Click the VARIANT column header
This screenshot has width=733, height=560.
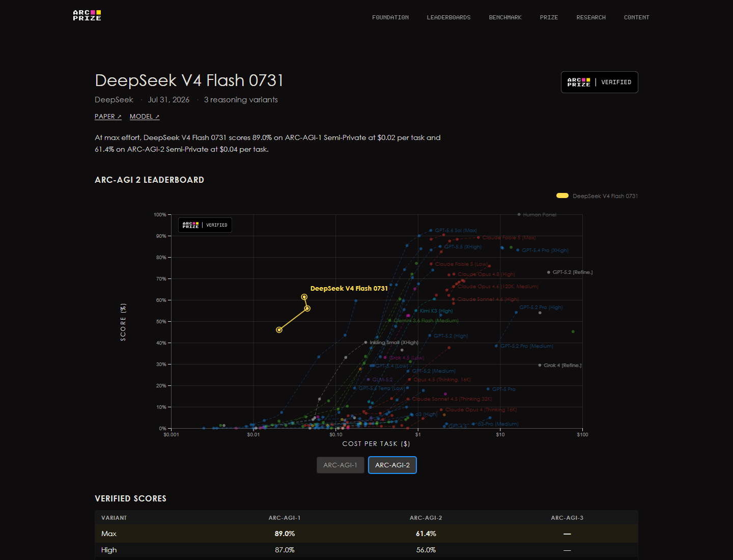pos(114,518)
